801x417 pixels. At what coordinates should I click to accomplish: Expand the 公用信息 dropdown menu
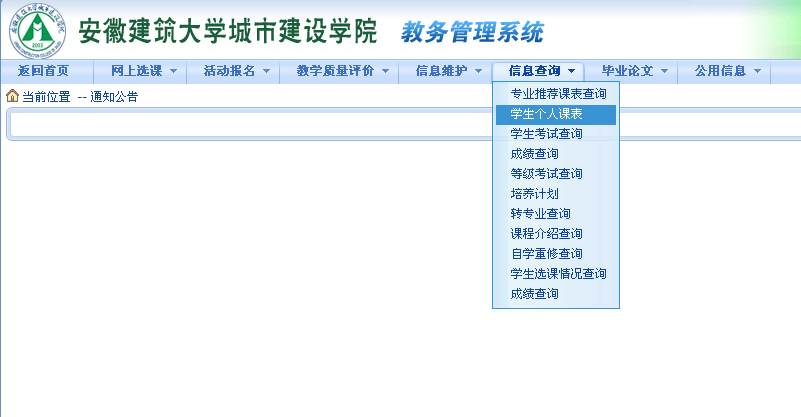pos(727,71)
